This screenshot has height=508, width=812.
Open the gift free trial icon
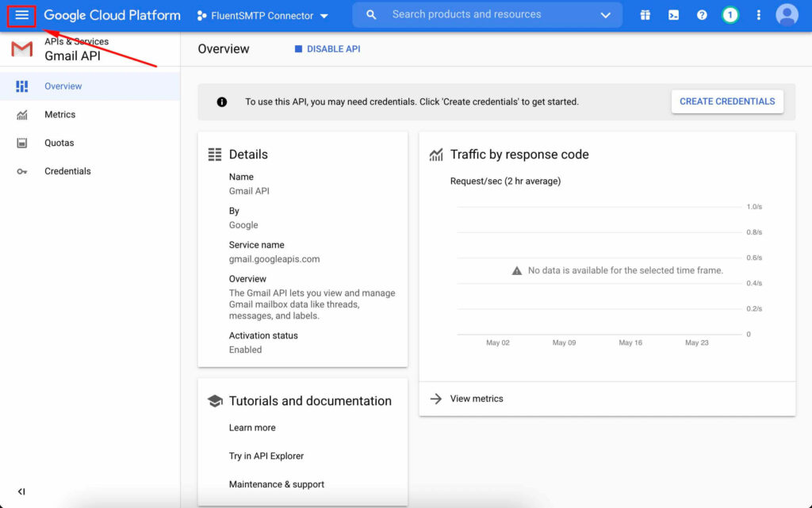[645, 15]
